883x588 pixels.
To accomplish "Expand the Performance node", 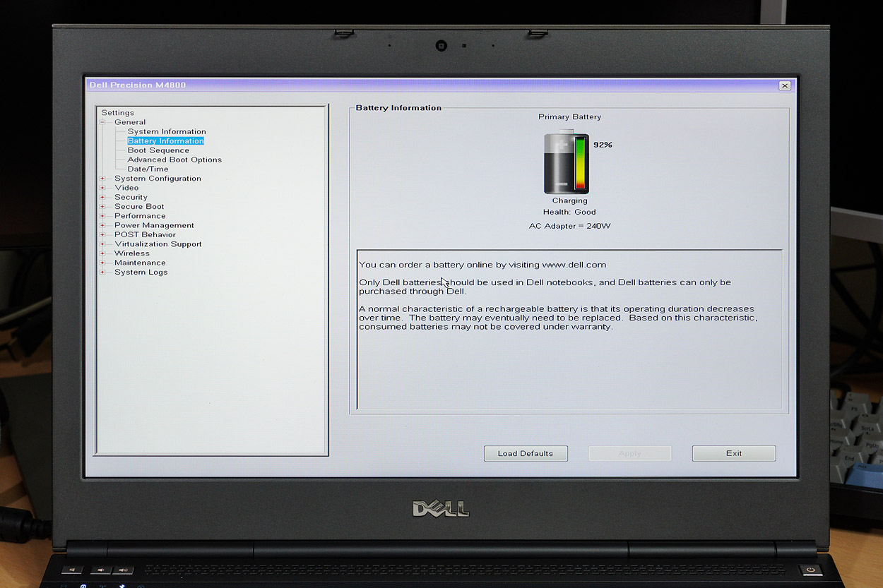I will click(x=102, y=216).
